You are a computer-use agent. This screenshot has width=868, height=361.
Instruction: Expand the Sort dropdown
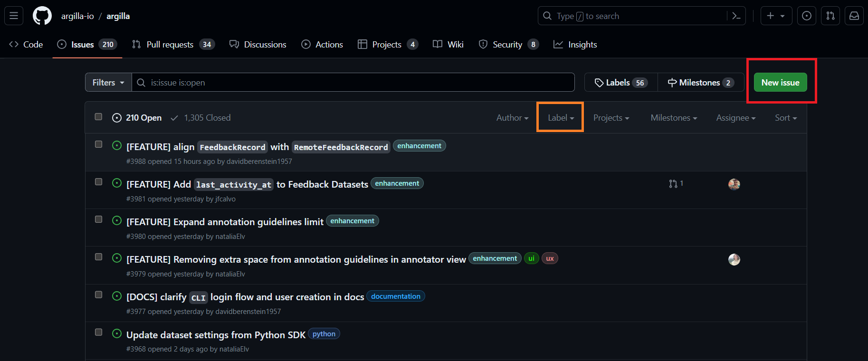[785, 118]
